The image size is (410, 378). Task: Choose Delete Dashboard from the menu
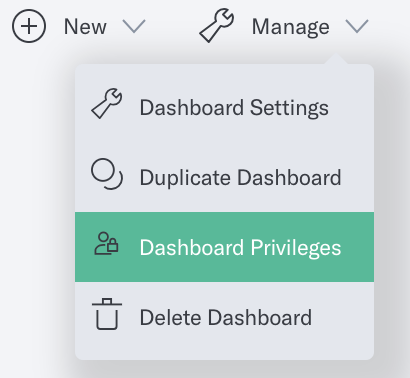pyautogui.click(x=224, y=317)
